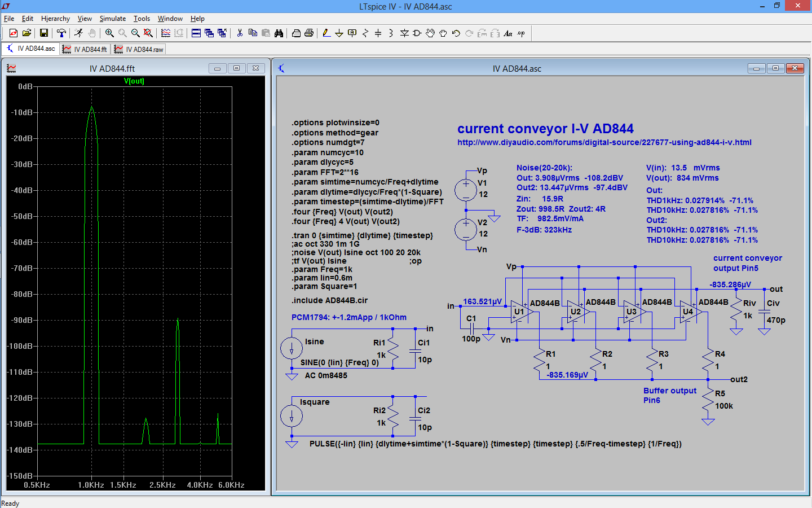Select the Inductor component tool
This screenshot has height=508, width=812.
(391, 33)
